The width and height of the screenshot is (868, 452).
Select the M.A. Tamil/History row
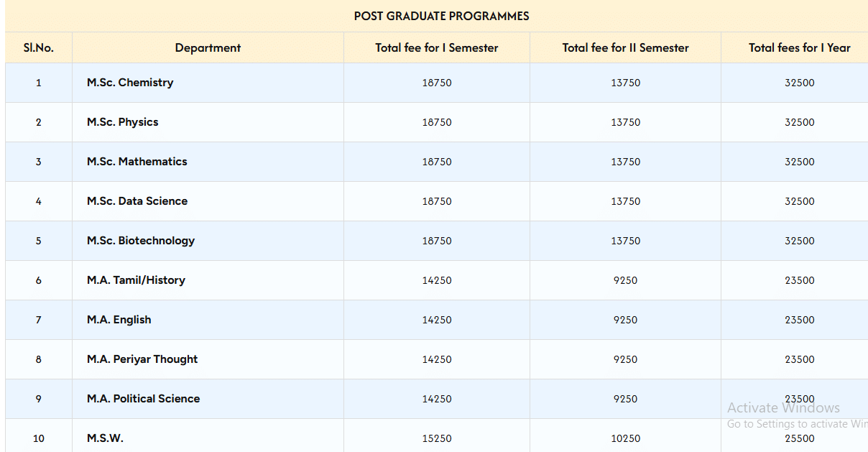136,280
